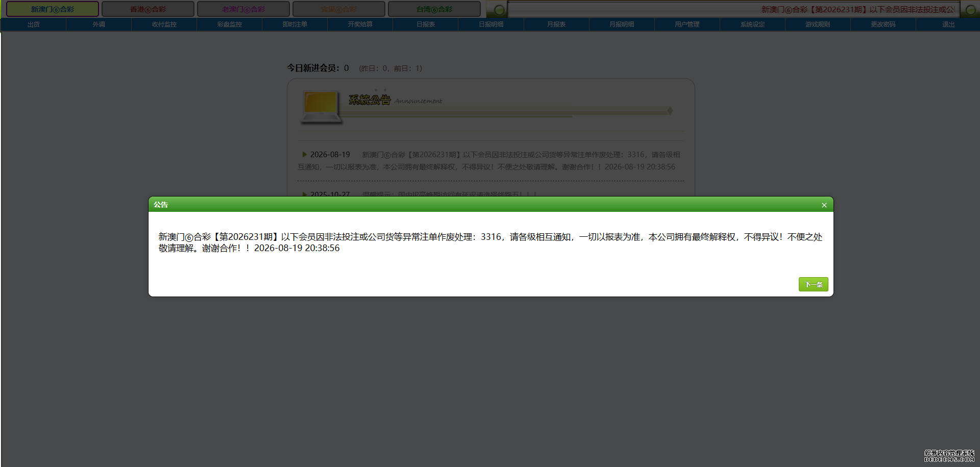The height and width of the screenshot is (467, 980).
Task: Go to 用户管理 user management
Action: (x=687, y=24)
